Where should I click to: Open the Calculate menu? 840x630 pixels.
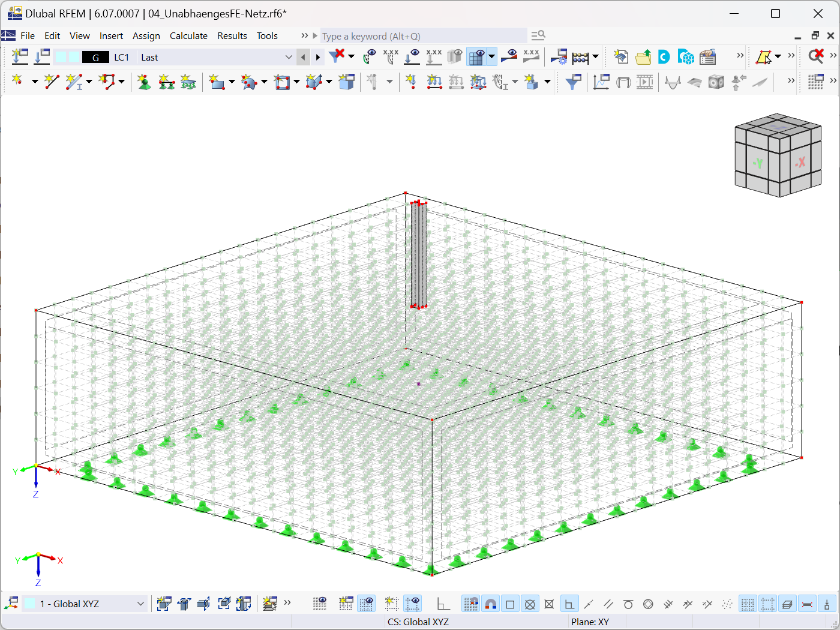[x=188, y=35]
